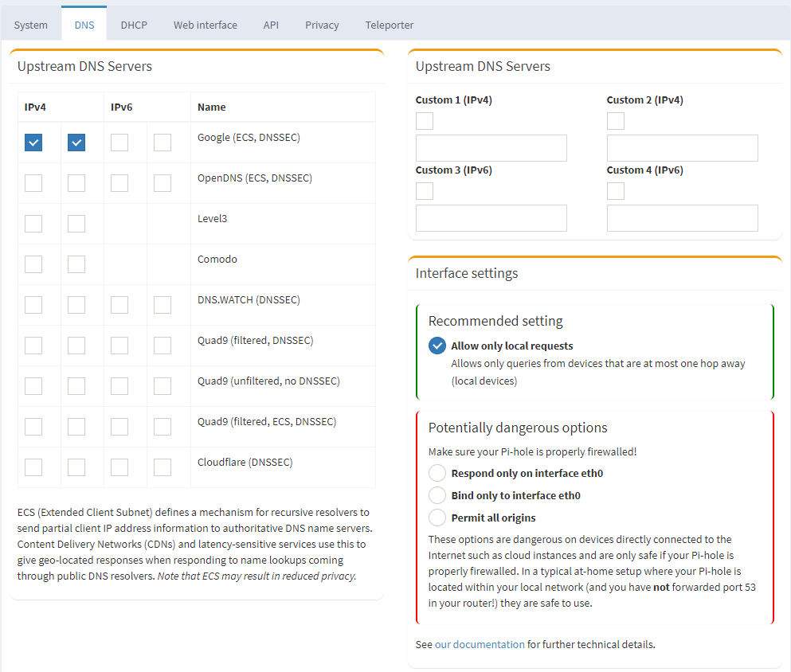The height and width of the screenshot is (672, 791).
Task: Check Comodo secondary IPv4 checkbox
Action: click(x=76, y=264)
